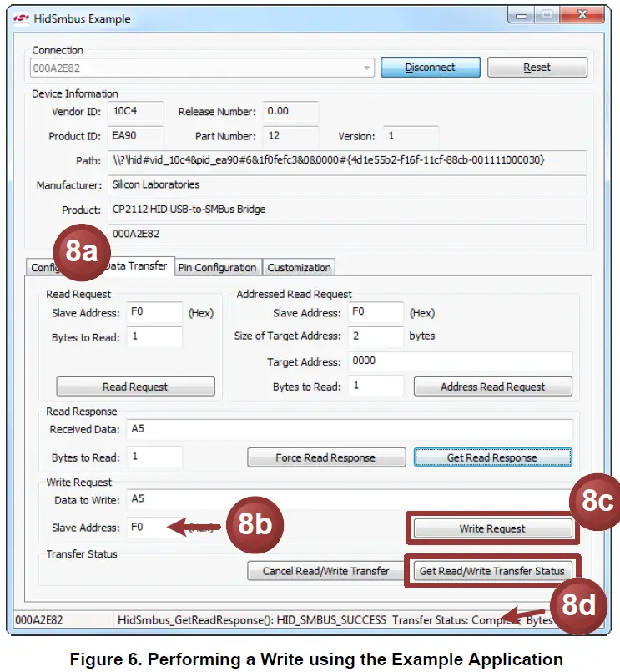Click the Product ID field showing EA90
Image resolution: width=620 pixels, height=672 pixels.
pos(135,136)
